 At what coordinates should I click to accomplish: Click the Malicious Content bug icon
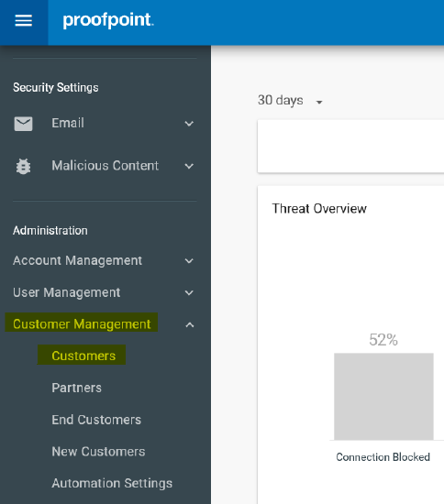tap(23, 166)
